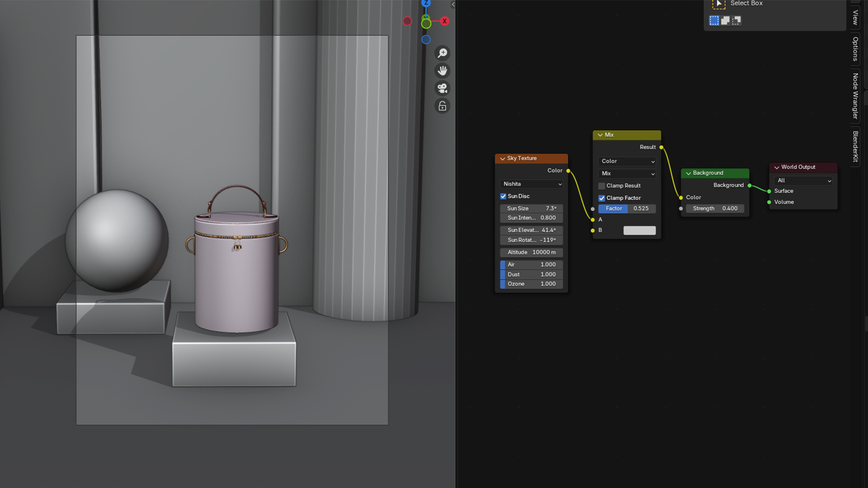This screenshot has height=488, width=868.
Task: Click the camera lock padlock icon
Action: pyautogui.click(x=442, y=106)
